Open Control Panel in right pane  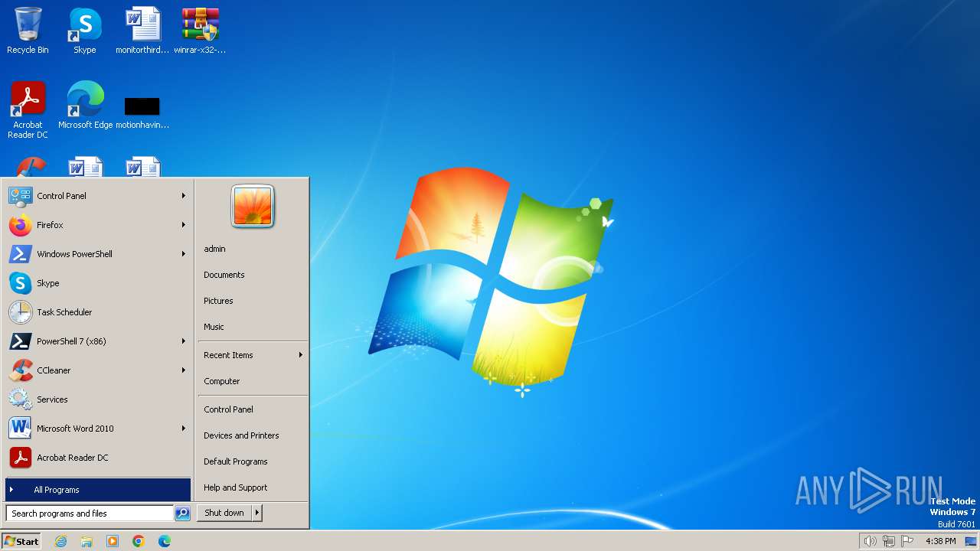pos(253,409)
